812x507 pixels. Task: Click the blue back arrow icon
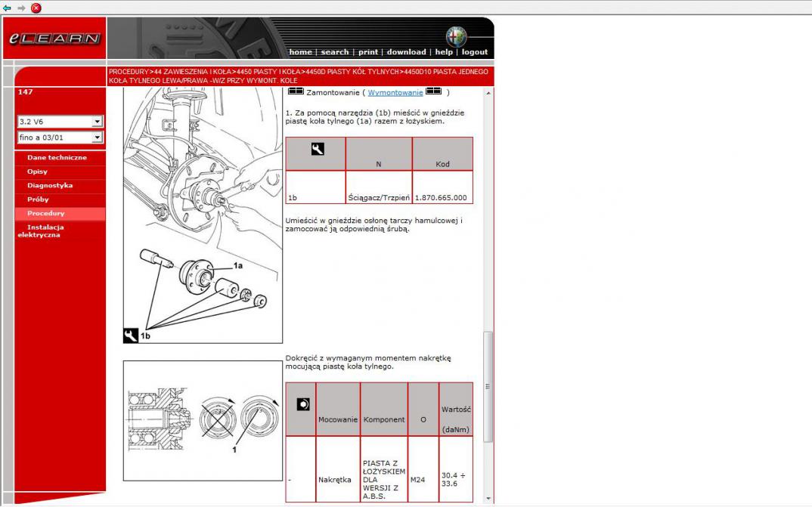pyautogui.click(x=7, y=8)
